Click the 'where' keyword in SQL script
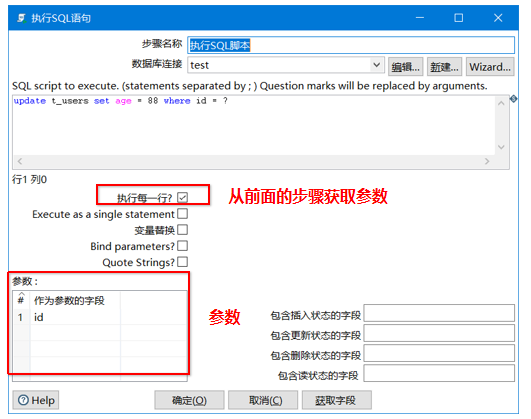The height and width of the screenshot is (419, 531). (x=177, y=101)
